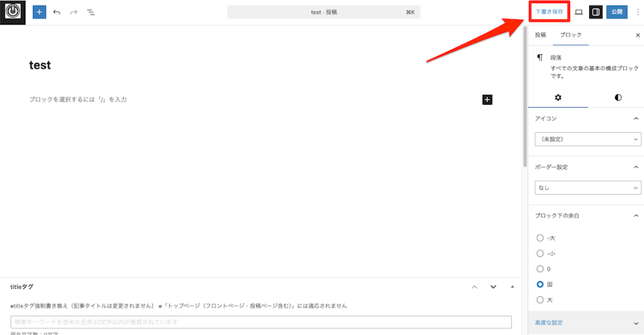This screenshot has width=644, height=335.
Task: Open the block inserter plus button
Action: point(39,12)
